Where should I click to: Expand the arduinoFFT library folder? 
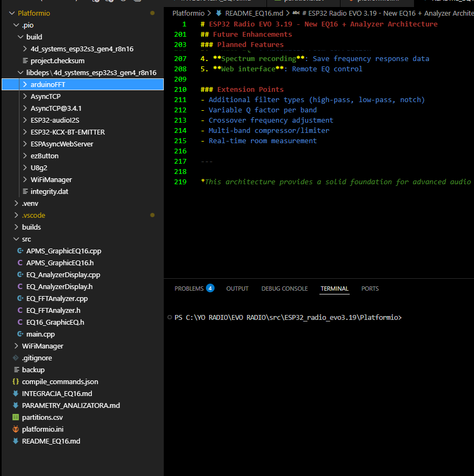click(x=25, y=84)
